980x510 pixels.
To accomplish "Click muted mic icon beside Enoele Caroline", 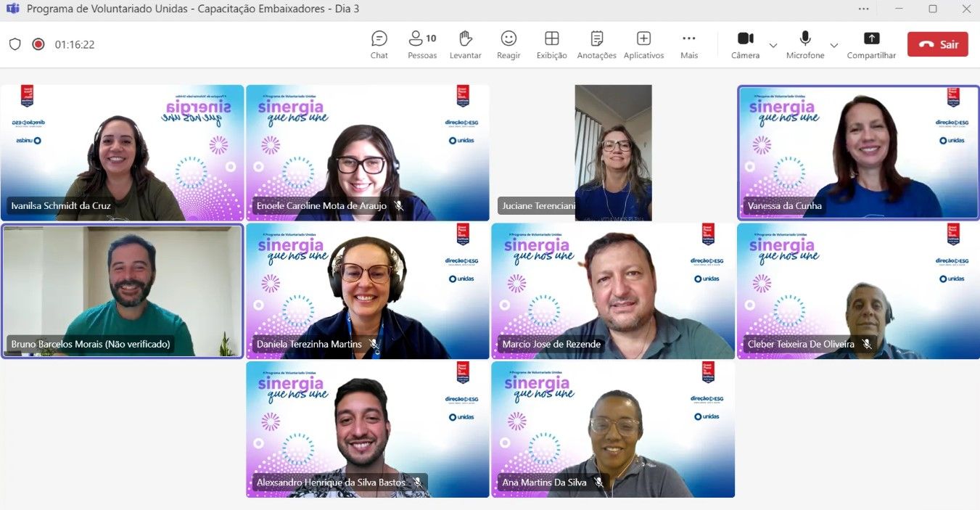I will [398, 206].
